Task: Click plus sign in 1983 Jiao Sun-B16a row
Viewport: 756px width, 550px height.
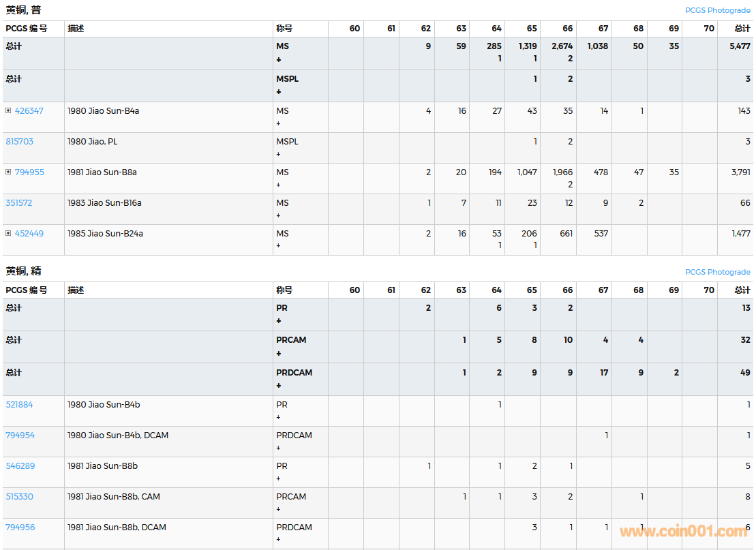Action: pos(279,215)
